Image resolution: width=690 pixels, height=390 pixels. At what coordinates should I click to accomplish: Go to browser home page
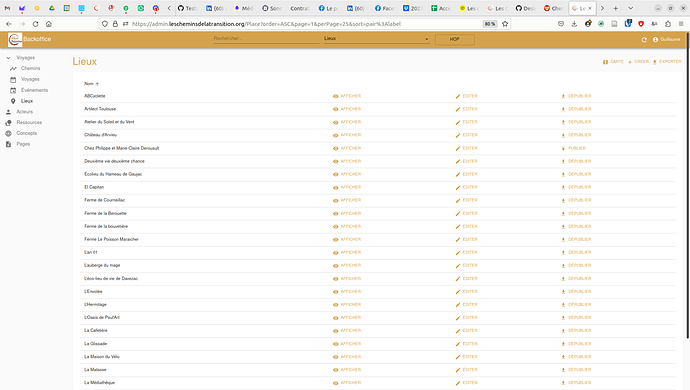click(x=49, y=24)
